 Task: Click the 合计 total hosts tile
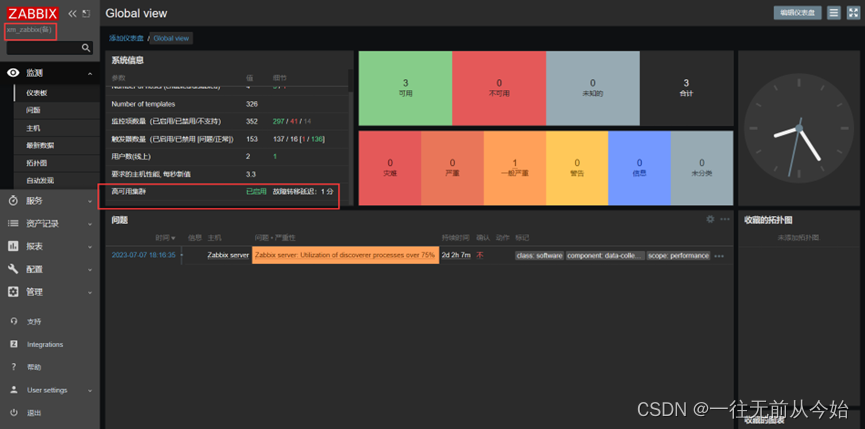[x=686, y=88]
